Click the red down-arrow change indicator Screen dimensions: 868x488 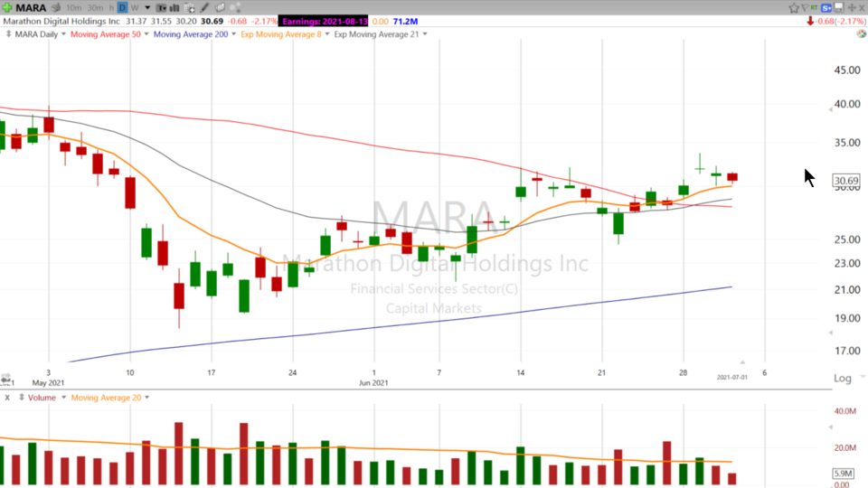[810, 21]
